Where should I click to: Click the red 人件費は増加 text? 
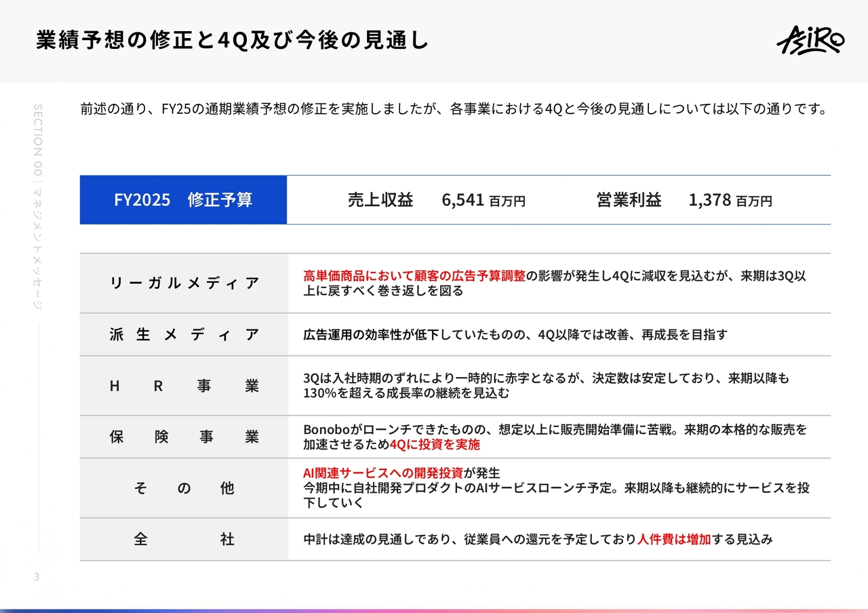point(674,540)
